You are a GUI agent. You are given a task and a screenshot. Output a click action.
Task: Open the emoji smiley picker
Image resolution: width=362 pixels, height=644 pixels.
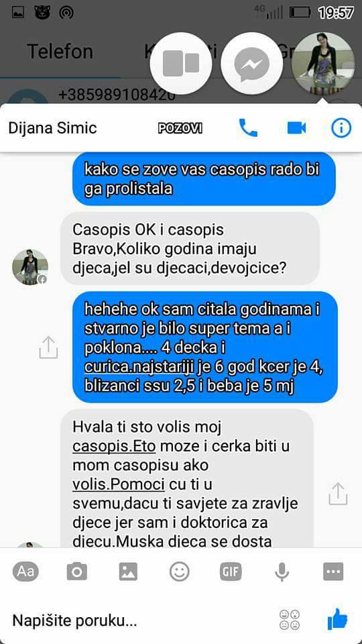[x=180, y=572]
